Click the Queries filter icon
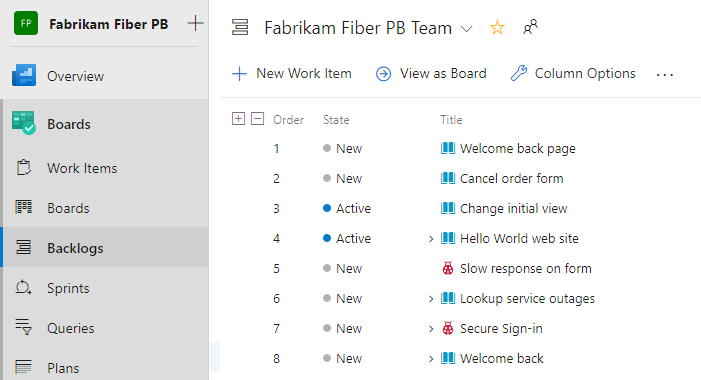 24,327
